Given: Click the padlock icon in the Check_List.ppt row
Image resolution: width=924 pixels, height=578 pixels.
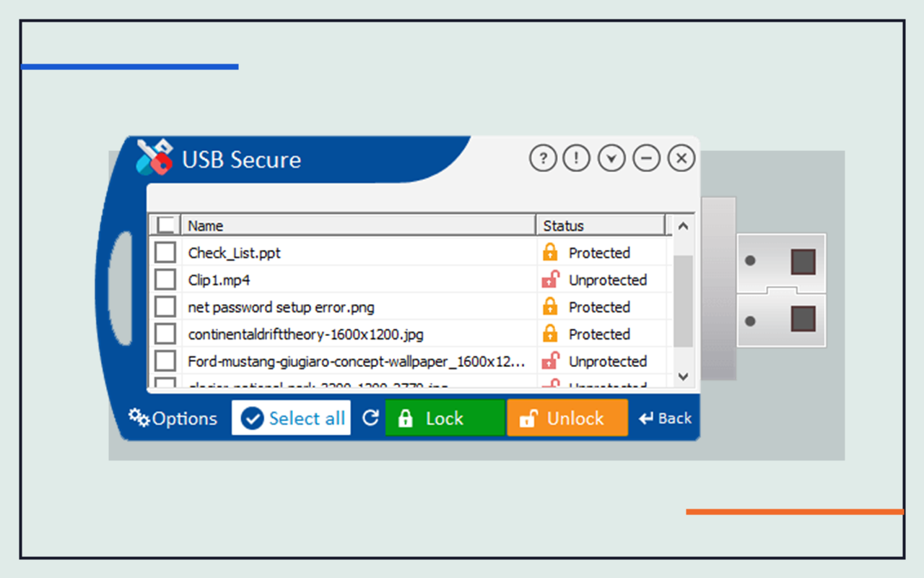Looking at the screenshot, I should 550,252.
